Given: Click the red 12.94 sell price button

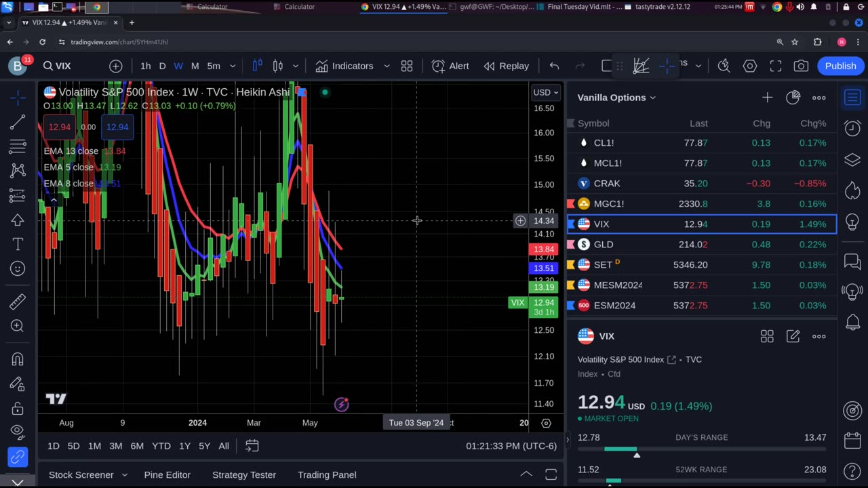Looking at the screenshot, I should click(x=60, y=127).
